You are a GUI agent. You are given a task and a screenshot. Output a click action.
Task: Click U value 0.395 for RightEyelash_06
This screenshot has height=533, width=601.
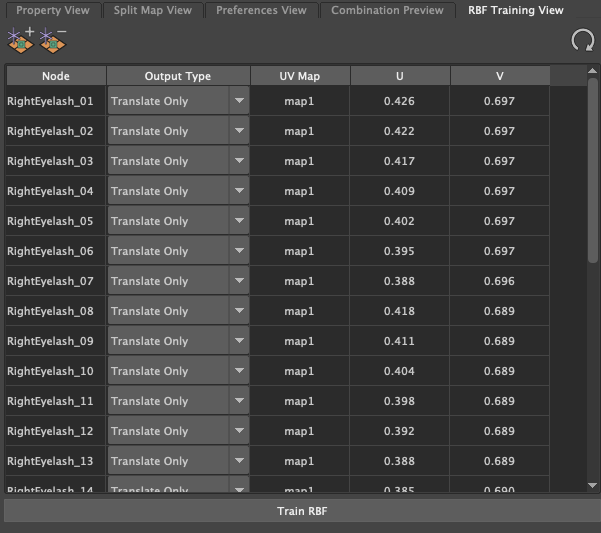[399, 251]
